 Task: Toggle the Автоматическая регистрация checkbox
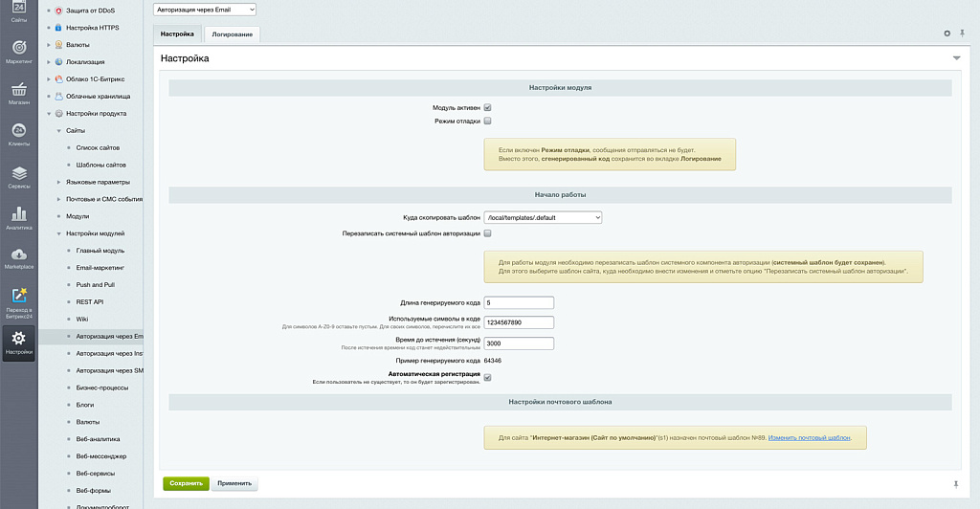pos(487,378)
